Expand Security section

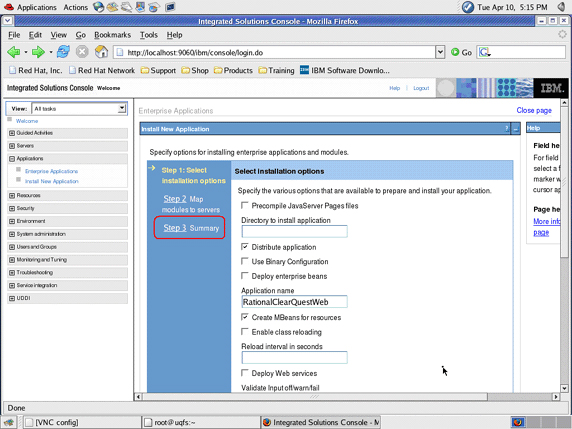point(12,208)
